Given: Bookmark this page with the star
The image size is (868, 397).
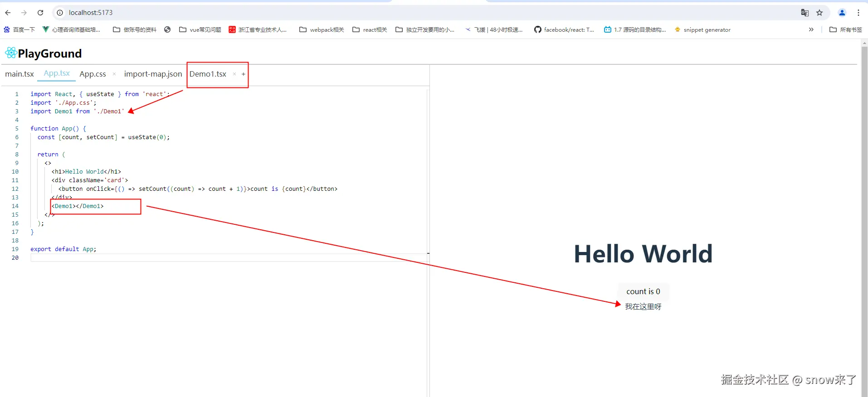Looking at the screenshot, I should 819,13.
